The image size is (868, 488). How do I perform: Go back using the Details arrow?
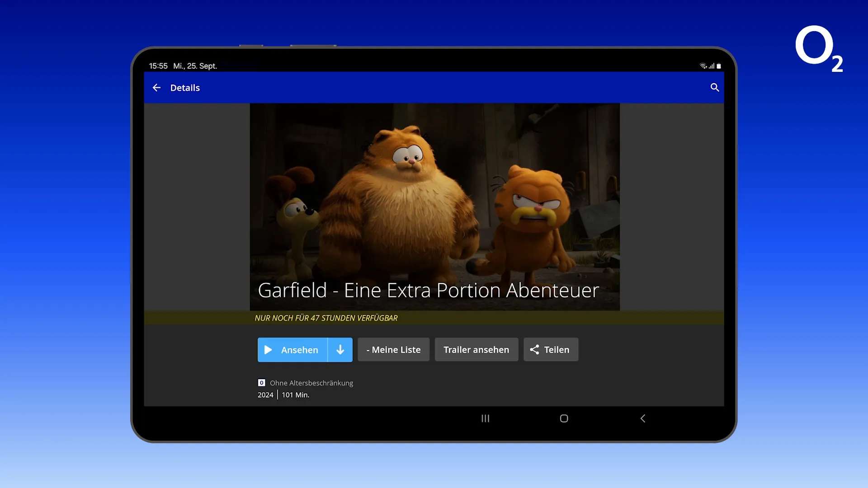pos(156,88)
